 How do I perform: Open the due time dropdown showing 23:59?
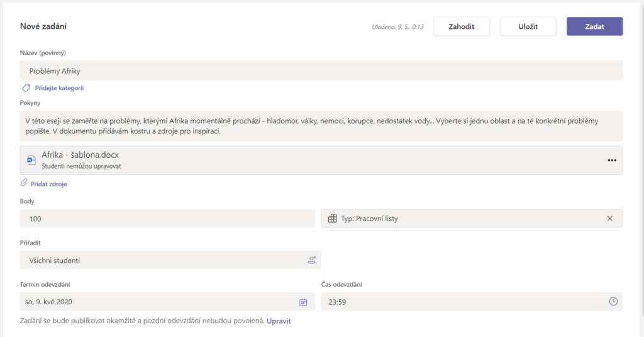tap(465, 302)
